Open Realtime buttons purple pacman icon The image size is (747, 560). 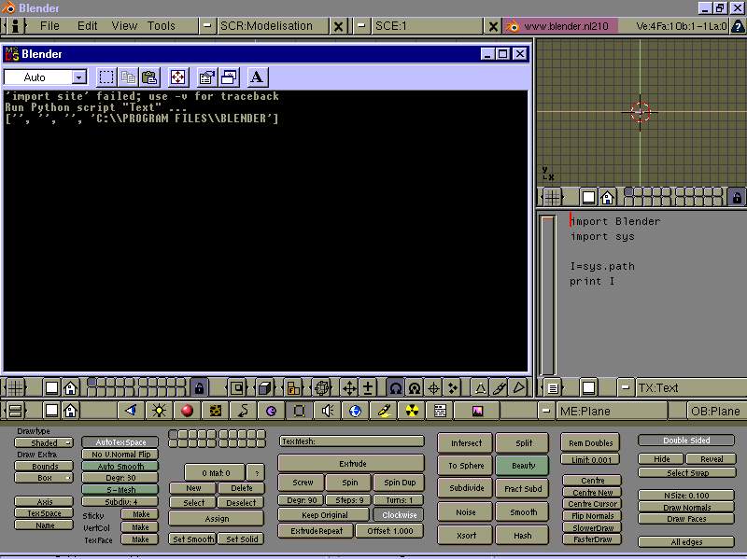tap(271, 411)
